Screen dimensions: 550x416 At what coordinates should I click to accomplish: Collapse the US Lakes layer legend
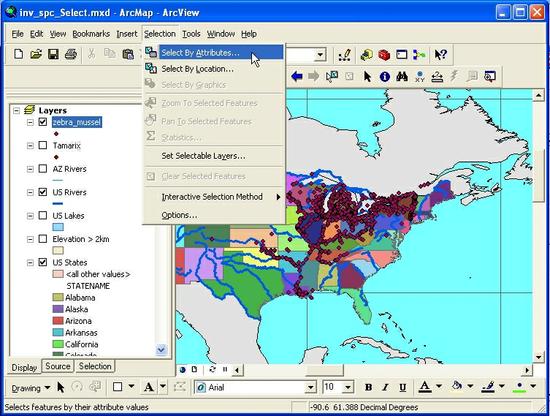click(30, 215)
